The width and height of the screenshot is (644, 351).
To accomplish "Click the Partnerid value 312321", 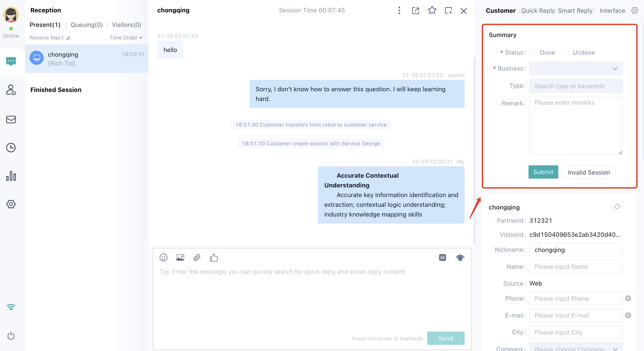I will click(540, 220).
